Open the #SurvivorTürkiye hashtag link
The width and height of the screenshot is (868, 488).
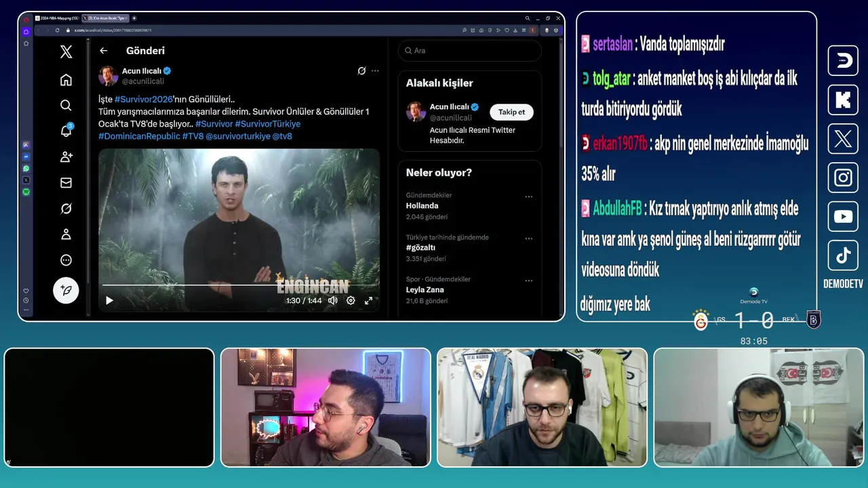pyautogui.click(x=267, y=124)
